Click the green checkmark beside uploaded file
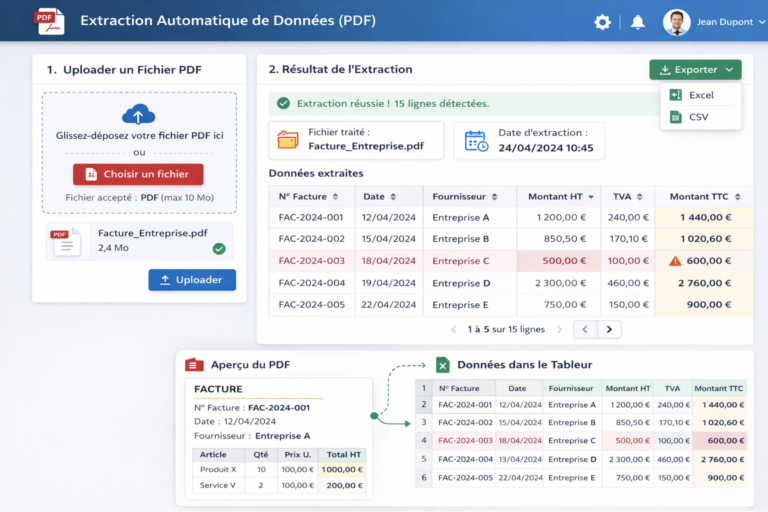The width and height of the screenshot is (768, 512). pyautogui.click(x=219, y=249)
